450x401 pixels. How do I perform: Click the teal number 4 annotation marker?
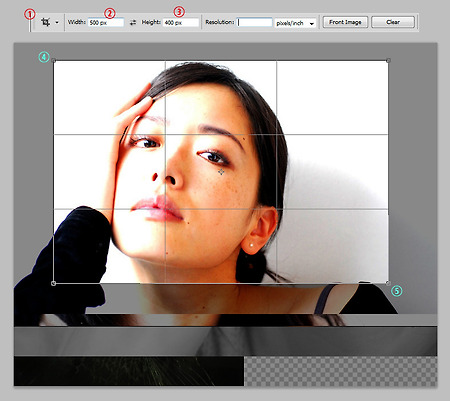(44, 57)
